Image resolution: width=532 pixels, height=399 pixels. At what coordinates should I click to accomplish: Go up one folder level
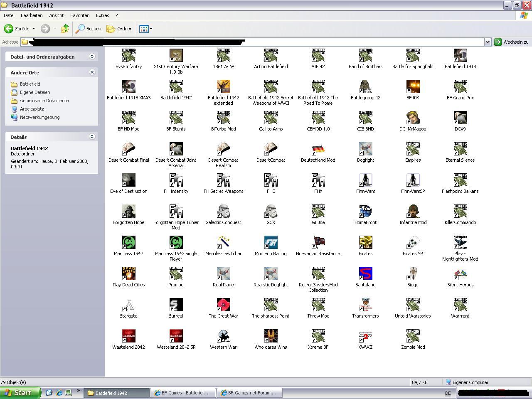pos(65,29)
